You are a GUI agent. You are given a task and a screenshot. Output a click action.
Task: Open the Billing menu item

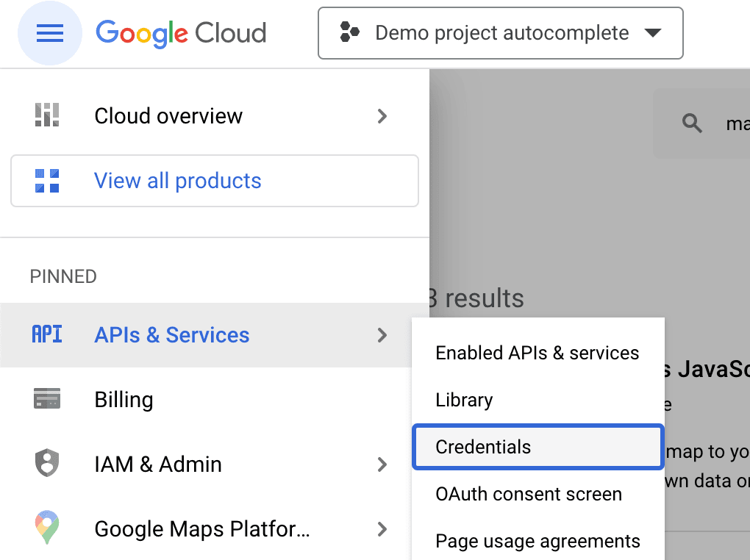[206, 399]
